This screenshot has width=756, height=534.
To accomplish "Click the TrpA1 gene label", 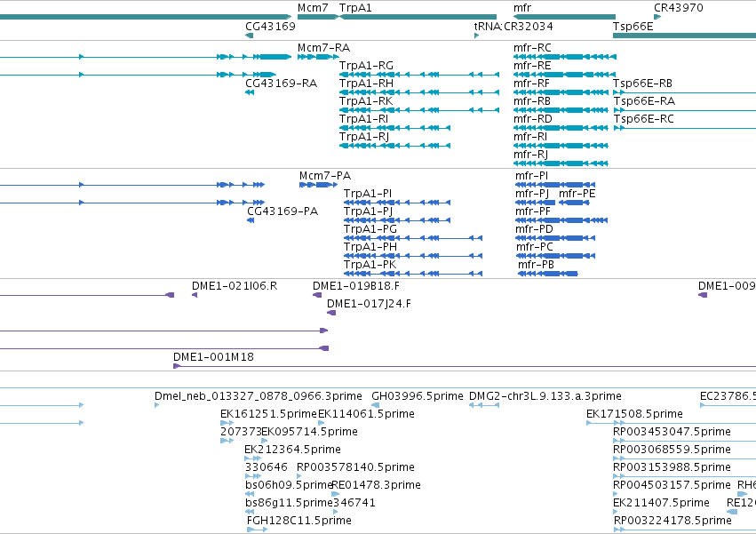I will [355, 8].
